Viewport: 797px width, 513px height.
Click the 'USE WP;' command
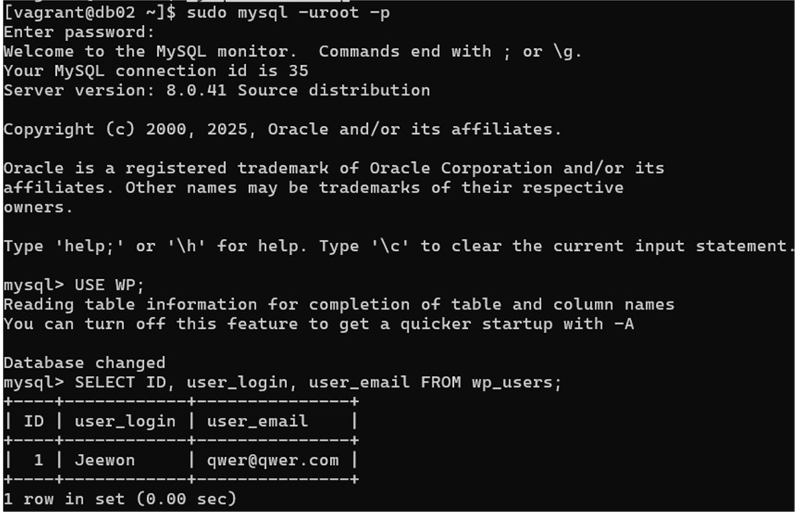click(110, 285)
